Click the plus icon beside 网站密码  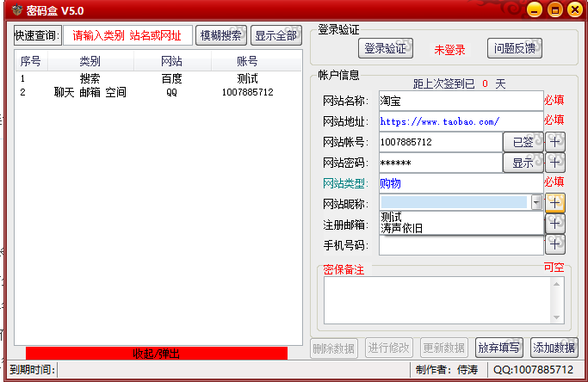pyautogui.click(x=555, y=163)
